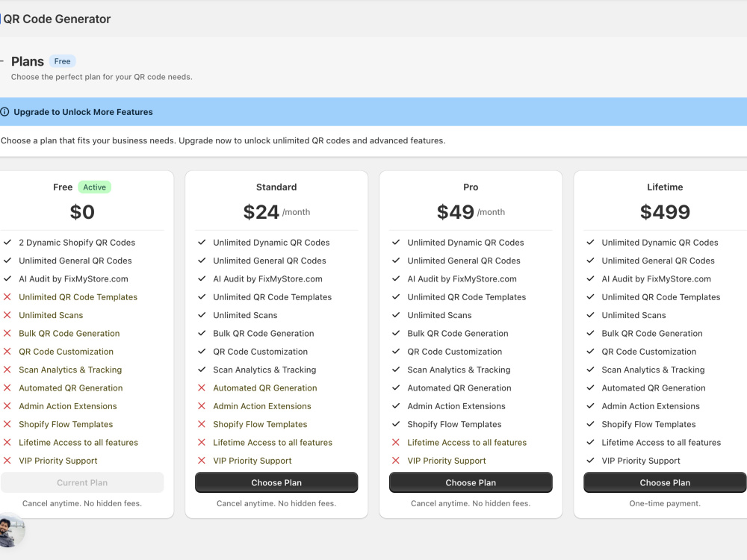Viewport: 747px width, 560px height.
Task: Click red X beside Free plan's Unlimited QR Code Templates
Action: click(x=7, y=296)
